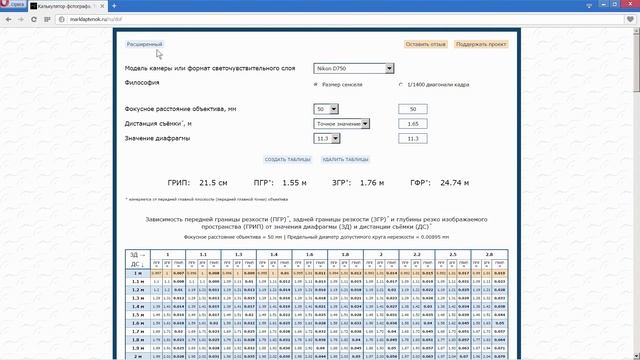Viewport: 640px width, 360px height.
Task: Click the table row header 1.9 м
Action: (138, 348)
